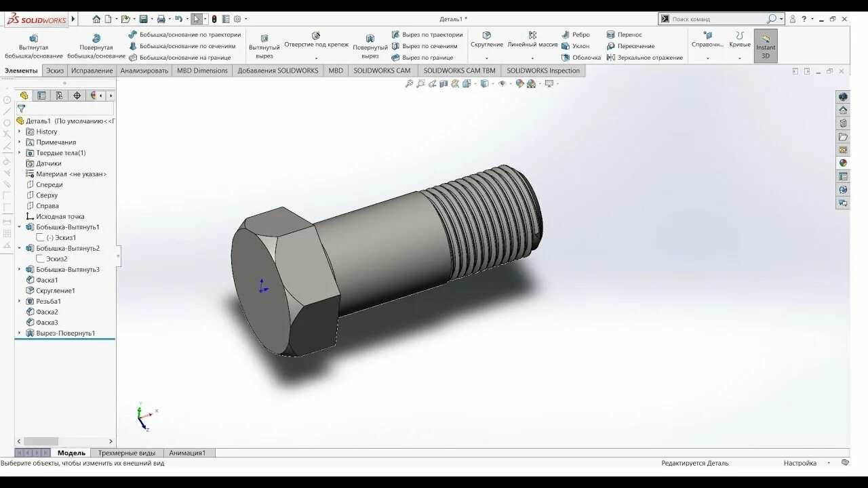
Task: Click the Rebuild traffic light icon
Action: [214, 19]
